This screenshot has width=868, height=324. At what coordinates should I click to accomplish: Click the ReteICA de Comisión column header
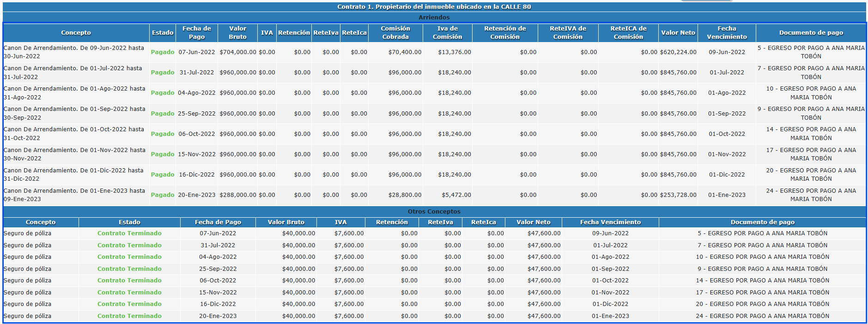(628, 33)
